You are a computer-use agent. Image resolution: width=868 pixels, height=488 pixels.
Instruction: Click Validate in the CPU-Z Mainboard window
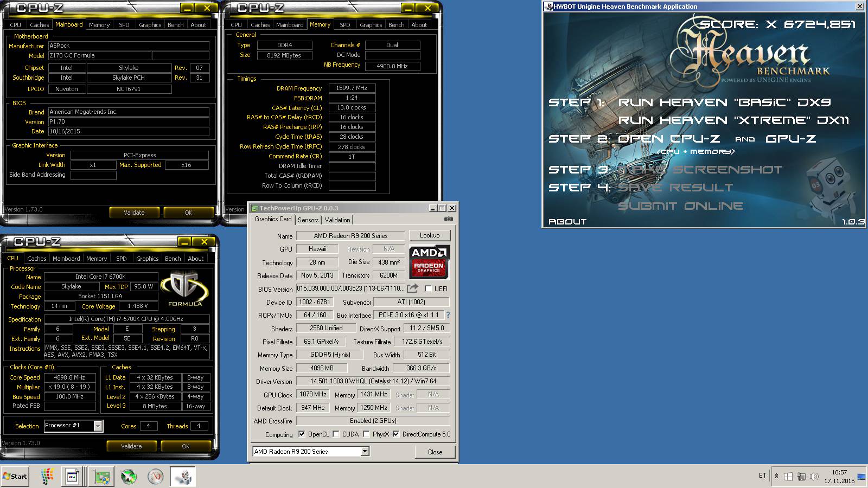[134, 213]
